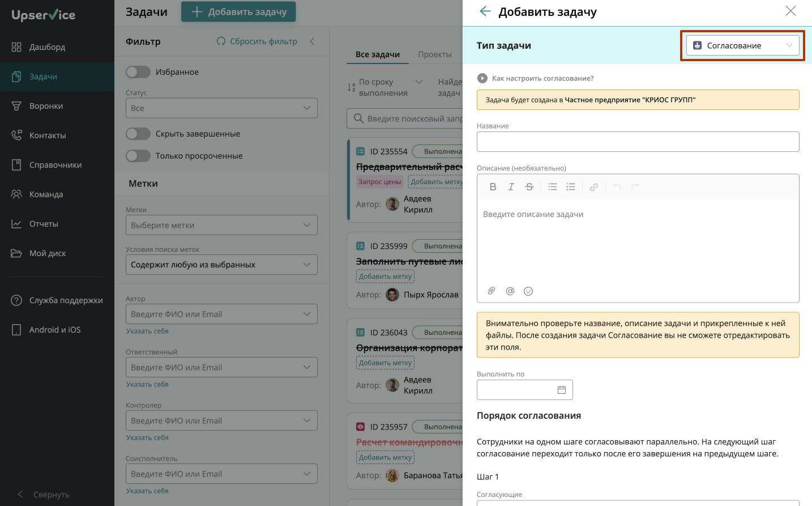Click the sort order icon
Image resolution: width=812 pixels, height=506 pixels.
click(x=352, y=87)
